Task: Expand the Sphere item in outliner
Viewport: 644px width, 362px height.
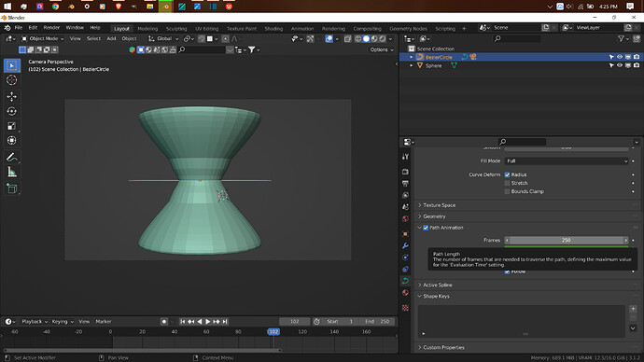Action: coord(411,65)
